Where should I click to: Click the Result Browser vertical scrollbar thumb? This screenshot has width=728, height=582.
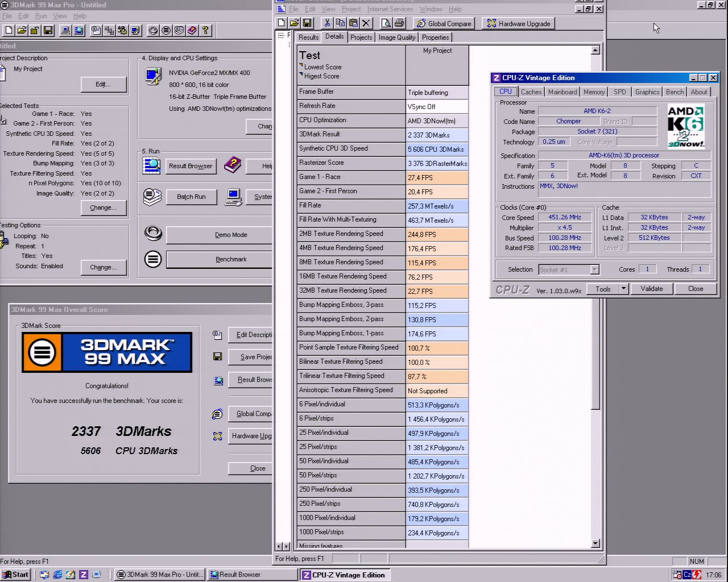tap(595, 232)
